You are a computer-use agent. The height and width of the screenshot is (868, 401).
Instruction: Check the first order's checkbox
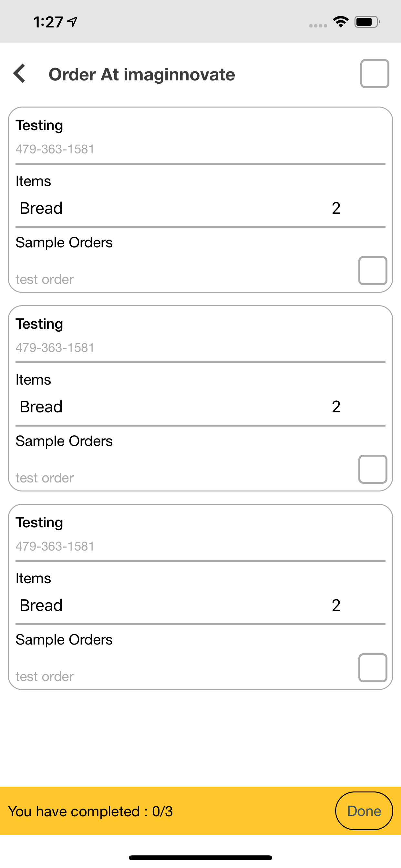[x=372, y=271]
